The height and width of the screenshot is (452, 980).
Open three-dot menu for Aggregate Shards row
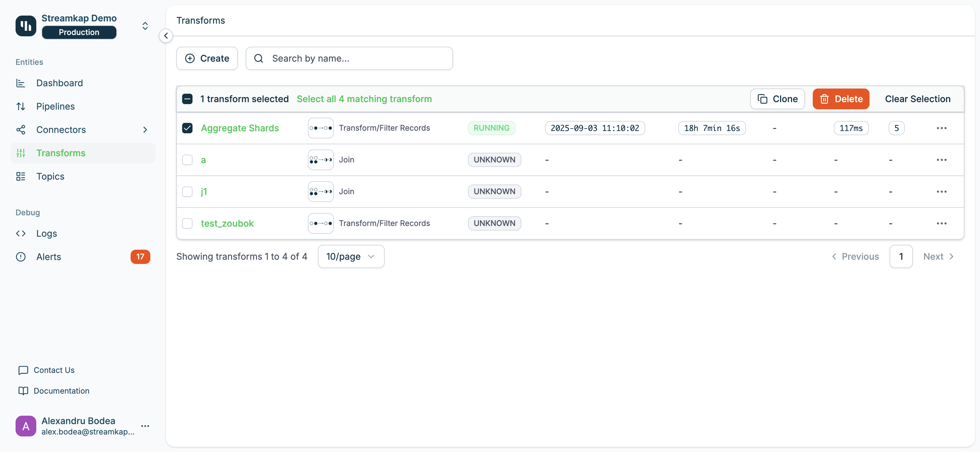[941, 128]
